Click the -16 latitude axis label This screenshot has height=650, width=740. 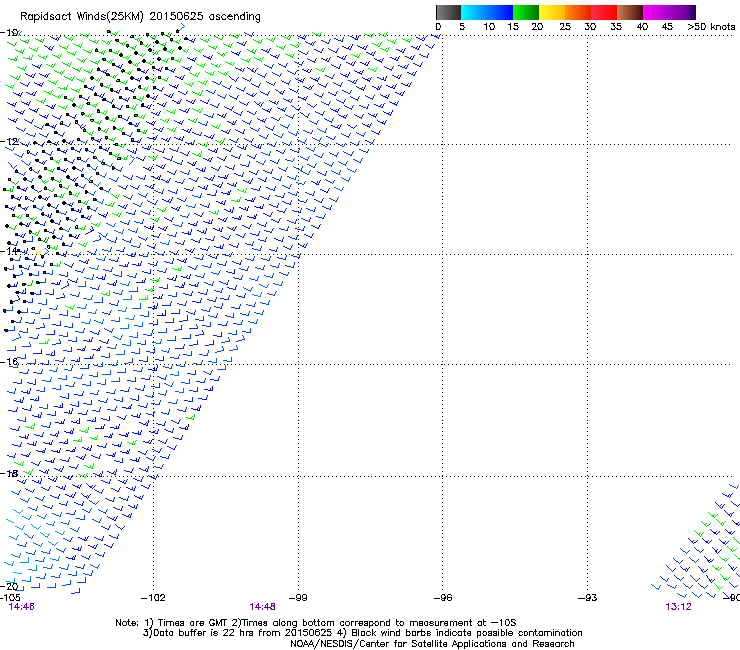click(x=10, y=362)
